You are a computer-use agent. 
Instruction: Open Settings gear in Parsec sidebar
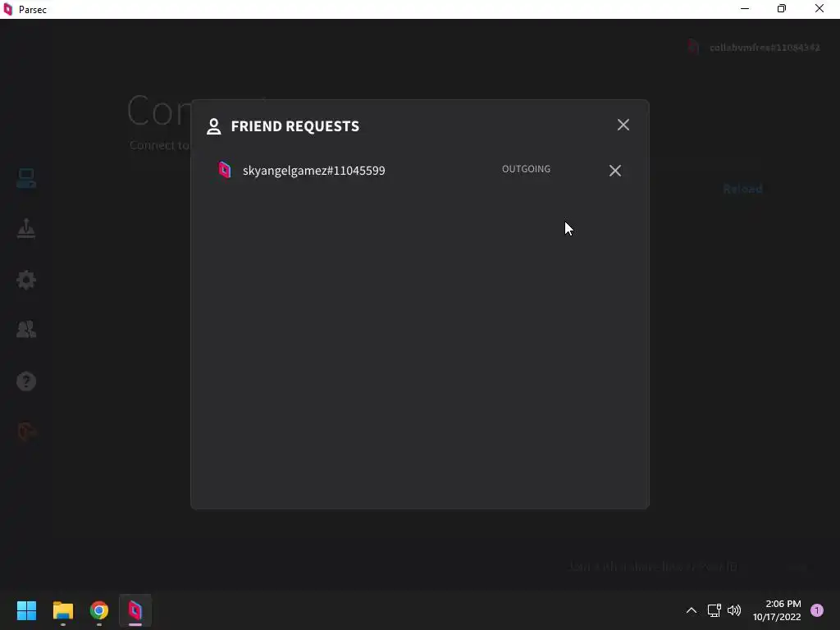25,280
